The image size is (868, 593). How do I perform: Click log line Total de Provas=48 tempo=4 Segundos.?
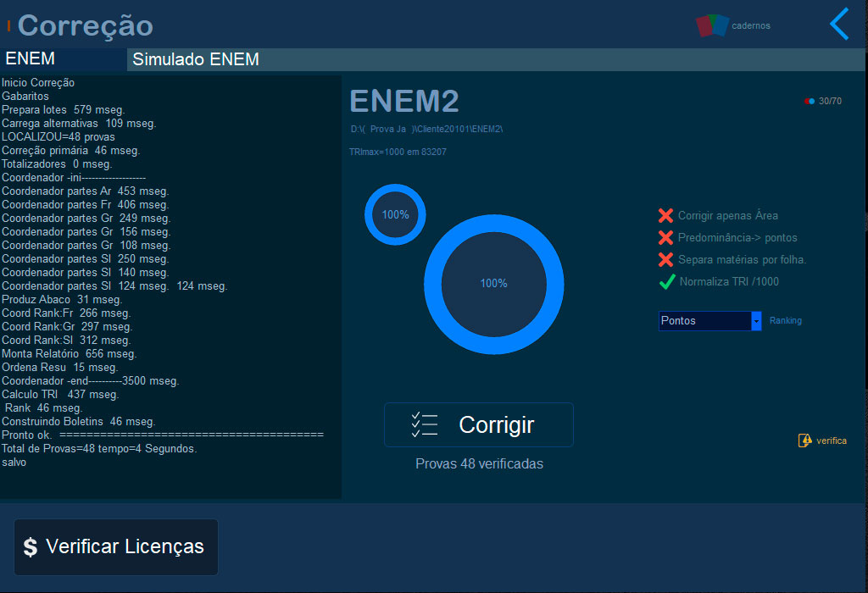[x=99, y=449]
